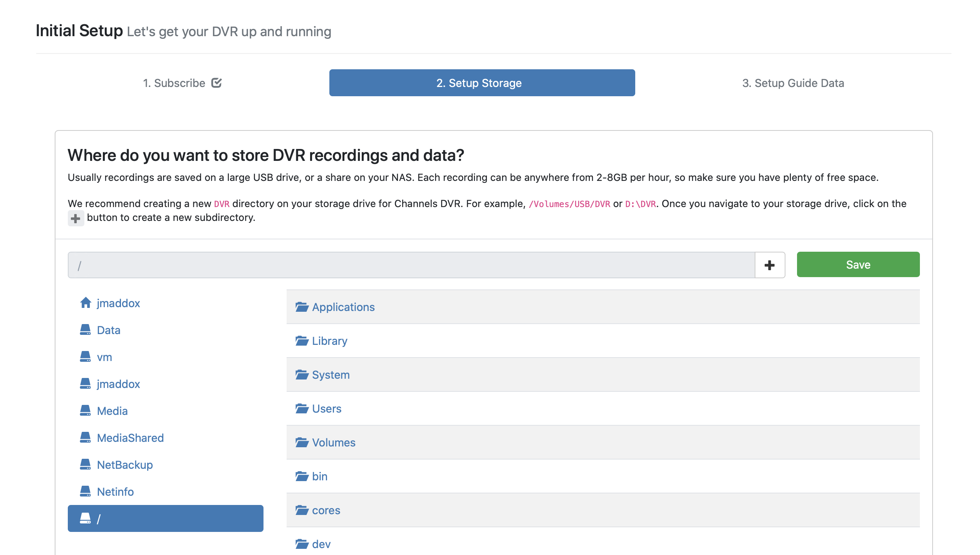Select the MediaShared drive
This screenshot has height=555, width=980.
[130, 438]
